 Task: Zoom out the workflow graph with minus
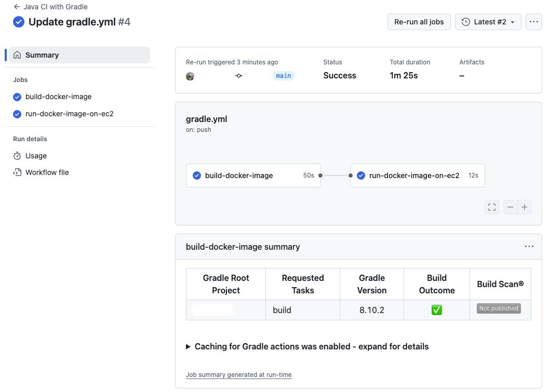(x=511, y=207)
